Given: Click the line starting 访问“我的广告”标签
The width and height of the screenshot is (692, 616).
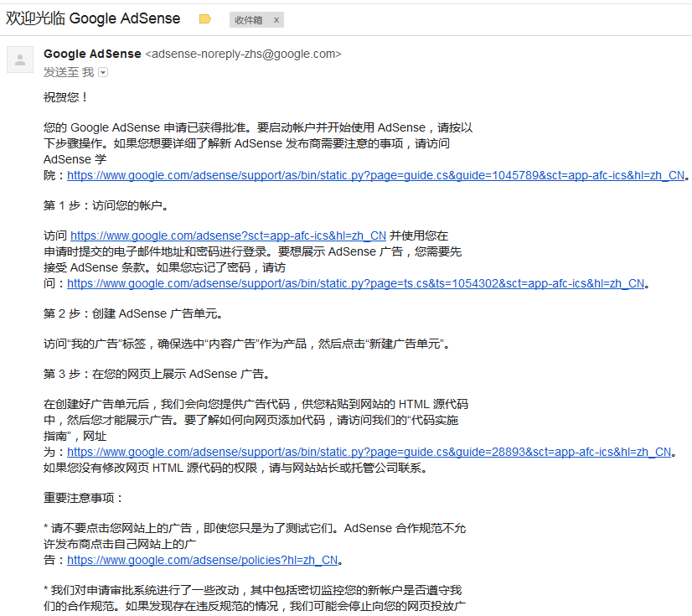Looking at the screenshot, I should 247,344.
